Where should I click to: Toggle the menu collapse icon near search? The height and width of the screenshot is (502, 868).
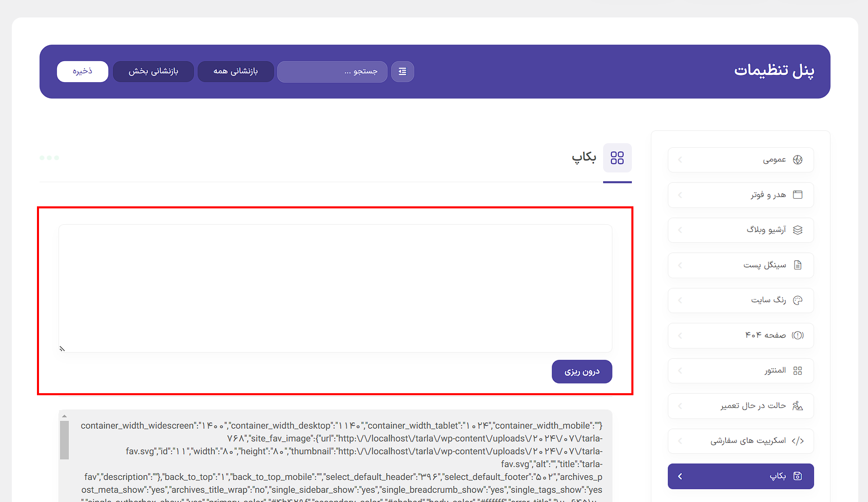[x=402, y=71]
